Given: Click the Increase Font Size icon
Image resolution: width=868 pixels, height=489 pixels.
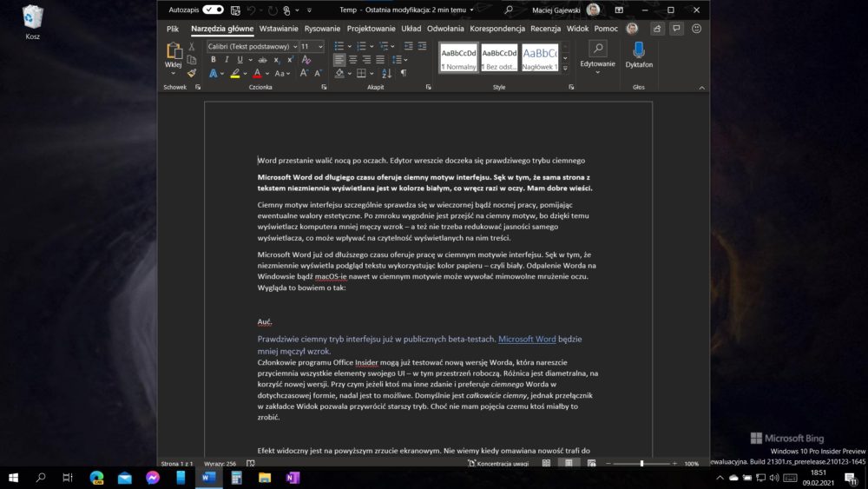Looking at the screenshot, I should pos(304,73).
